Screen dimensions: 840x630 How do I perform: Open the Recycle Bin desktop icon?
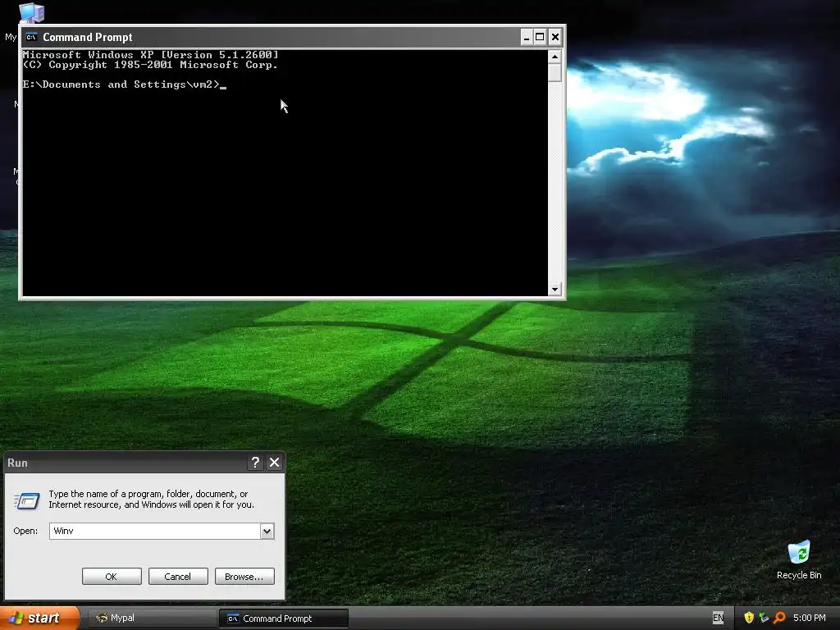pos(799,552)
